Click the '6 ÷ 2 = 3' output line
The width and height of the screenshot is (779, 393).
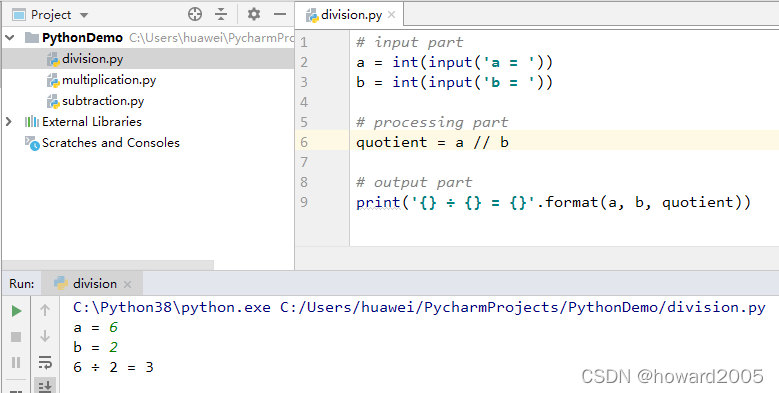(113, 368)
